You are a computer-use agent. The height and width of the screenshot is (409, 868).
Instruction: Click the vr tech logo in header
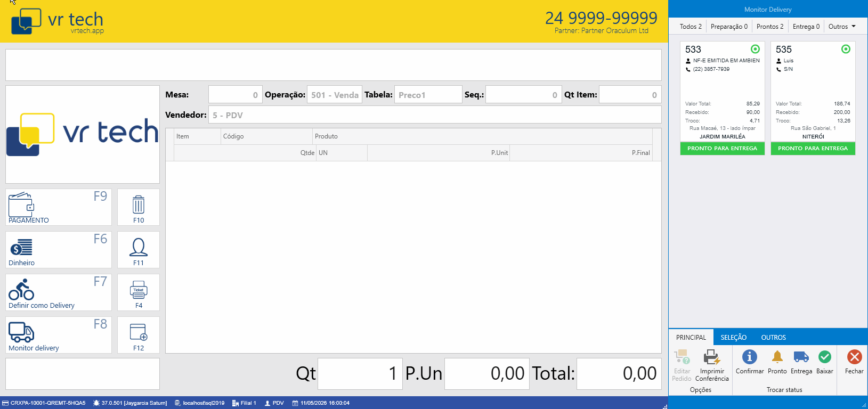click(58, 21)
